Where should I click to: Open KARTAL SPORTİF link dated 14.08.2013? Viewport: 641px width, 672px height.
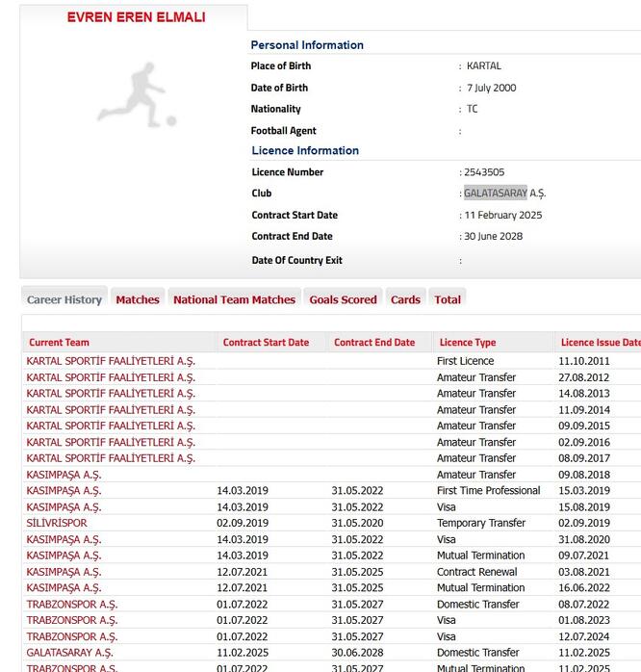pyautogui.click(x=111, y=394)
